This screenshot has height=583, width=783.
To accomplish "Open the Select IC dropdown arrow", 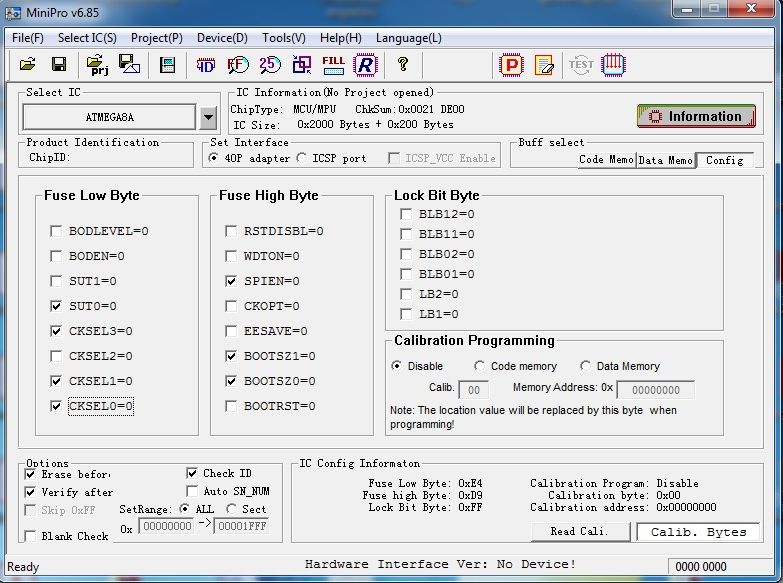I will click(208, 117).
